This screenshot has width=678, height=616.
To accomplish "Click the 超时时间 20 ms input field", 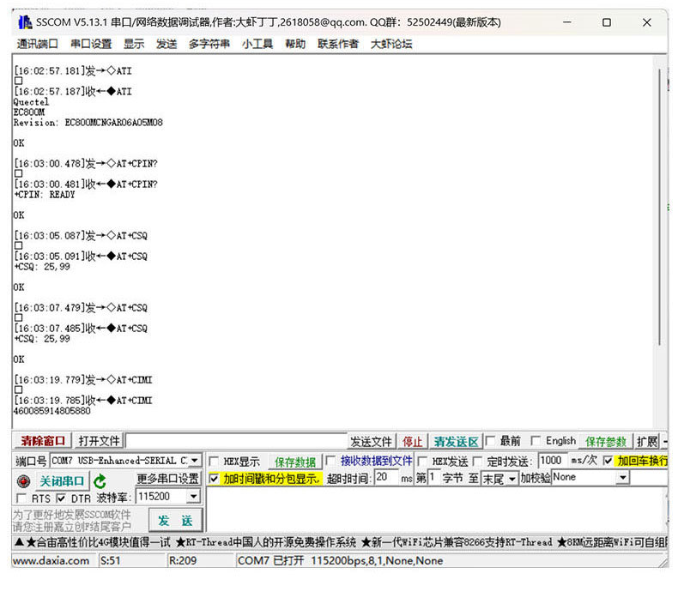I will 385,478.
